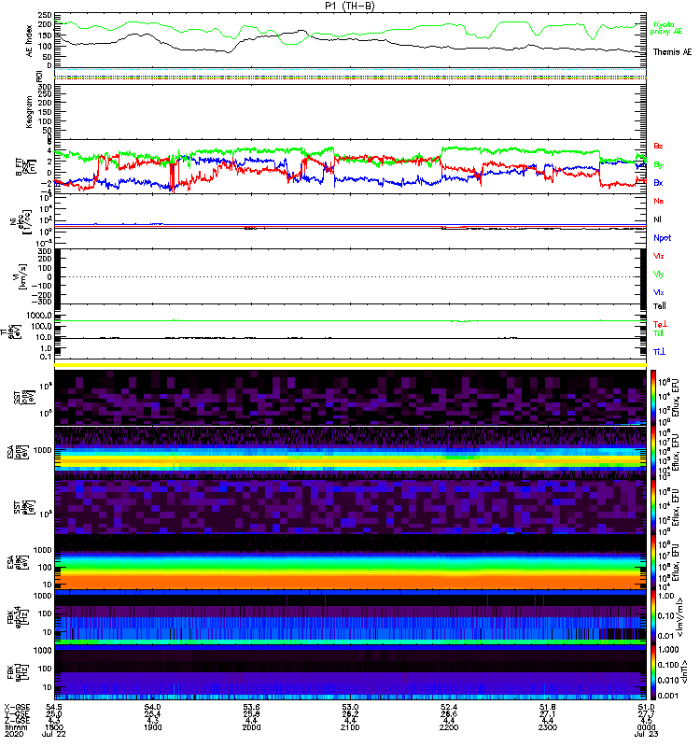This screenshot has height=747, width=700.
Task: Click the blue "Npot" legend label
Action: point(662,238)
